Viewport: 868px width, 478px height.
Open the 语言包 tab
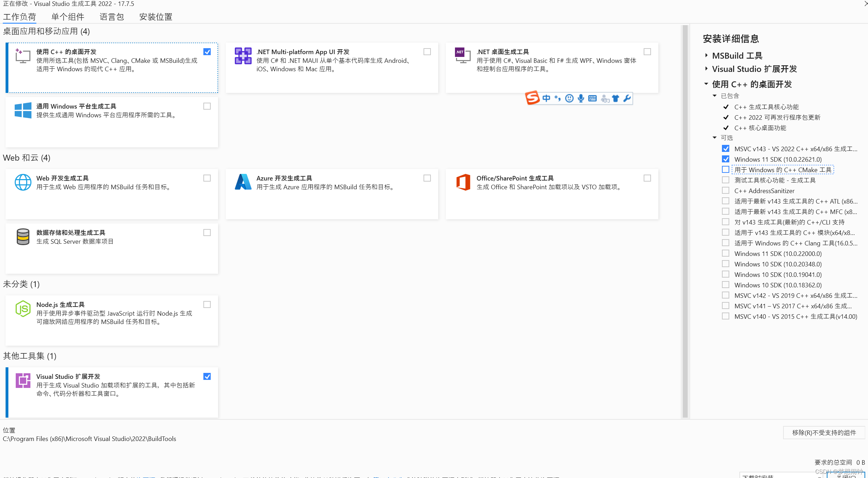coord(111,16)
